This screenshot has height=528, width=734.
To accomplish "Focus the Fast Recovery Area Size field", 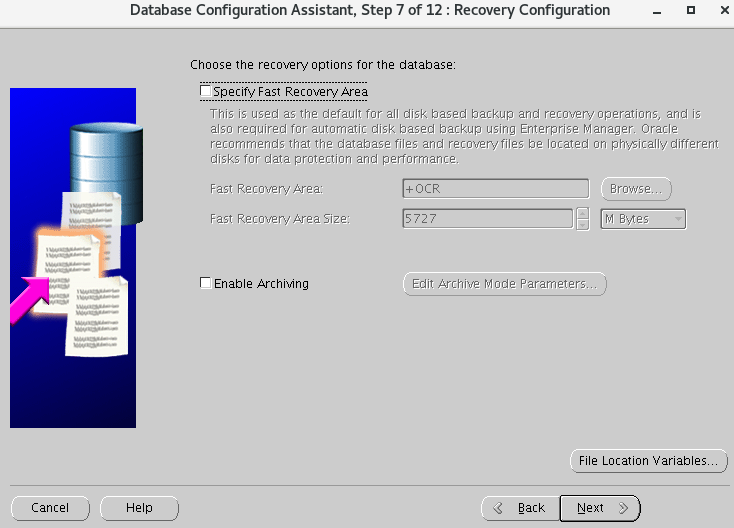I will point(488,219).
